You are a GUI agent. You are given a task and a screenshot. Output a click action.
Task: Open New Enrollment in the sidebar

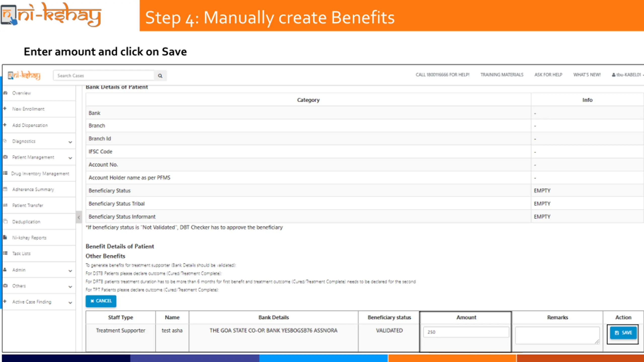pos(28,109)
